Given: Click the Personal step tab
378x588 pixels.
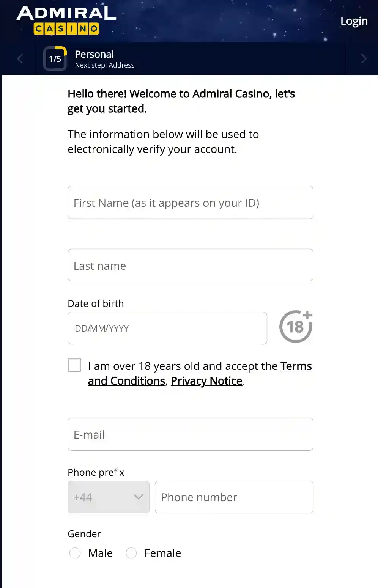Looking at the screenshot, I should [x=94, y=54].
